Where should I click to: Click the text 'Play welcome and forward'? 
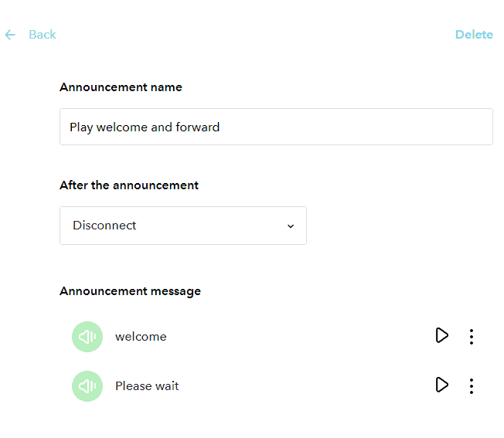click(145, 127)
